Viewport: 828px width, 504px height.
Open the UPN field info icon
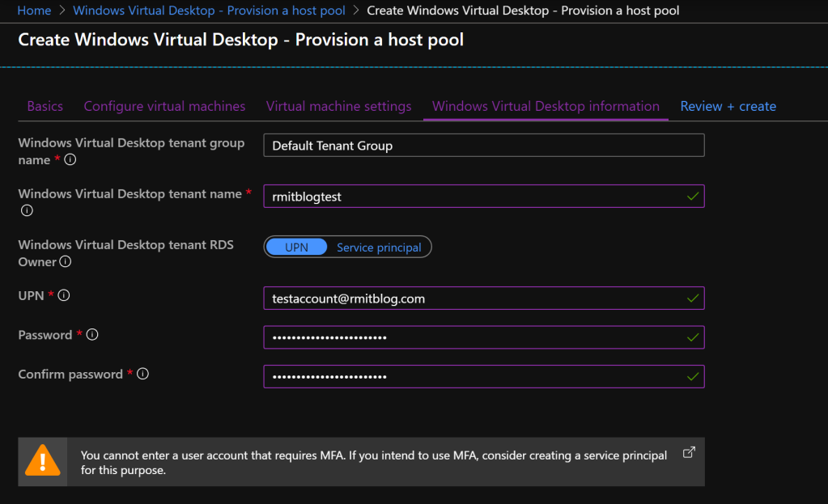64,295
